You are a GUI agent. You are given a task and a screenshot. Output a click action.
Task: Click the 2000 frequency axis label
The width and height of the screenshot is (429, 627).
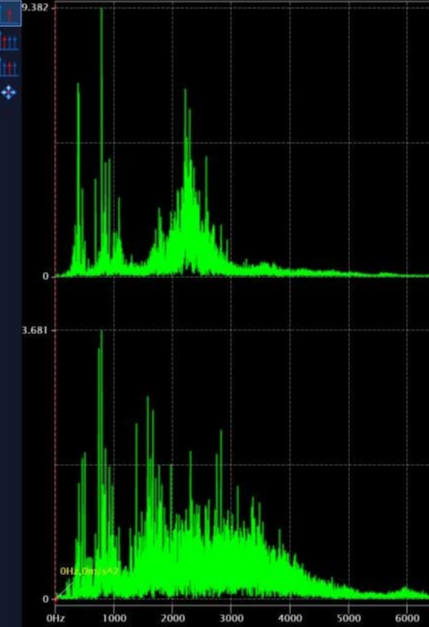click(172, 618)
